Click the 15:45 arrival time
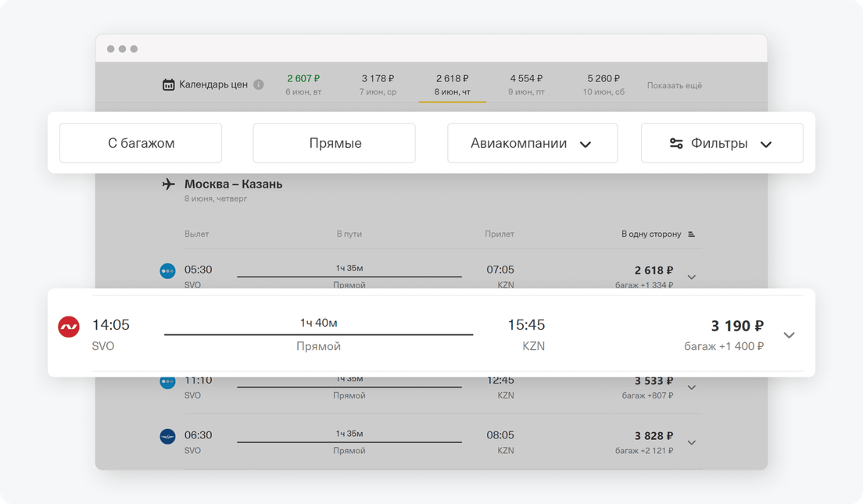The width and height of the screenshot is (863, 504). [526, 324]
